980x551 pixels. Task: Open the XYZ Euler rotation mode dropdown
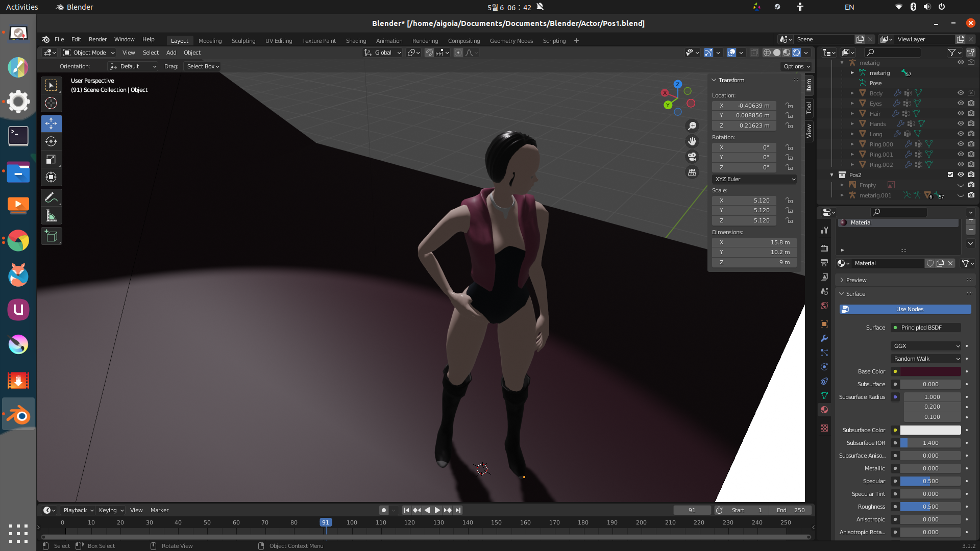pos(754,179)
